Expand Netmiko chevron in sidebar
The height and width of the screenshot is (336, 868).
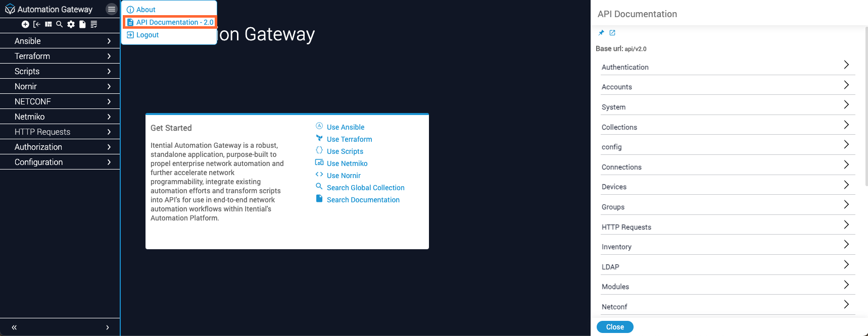click(x=109, y=117)
